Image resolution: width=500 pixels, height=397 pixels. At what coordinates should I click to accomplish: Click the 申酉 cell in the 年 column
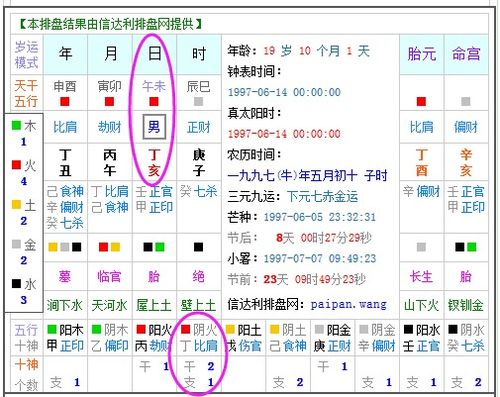[x=65, y=86]
